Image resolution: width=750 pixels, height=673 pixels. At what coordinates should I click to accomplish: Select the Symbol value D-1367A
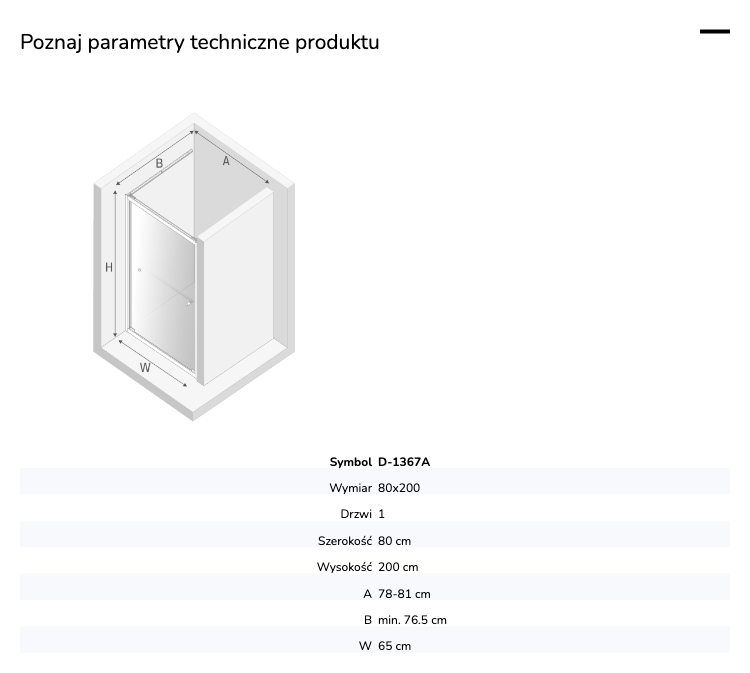[404, 462]
